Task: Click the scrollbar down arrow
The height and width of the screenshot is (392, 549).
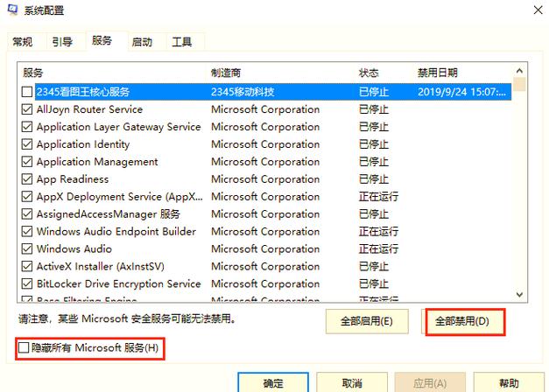Action: point(519,295)
